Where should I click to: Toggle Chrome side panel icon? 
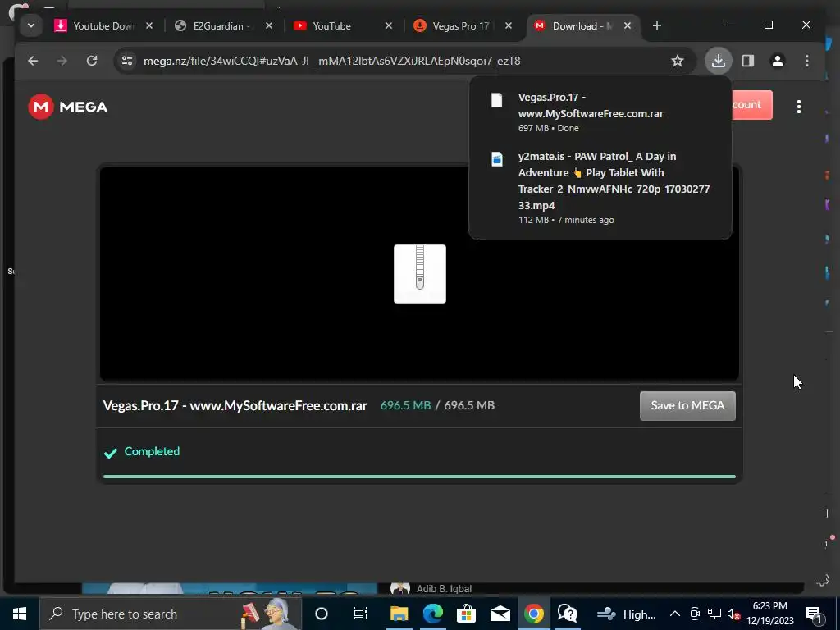(748, 61)
